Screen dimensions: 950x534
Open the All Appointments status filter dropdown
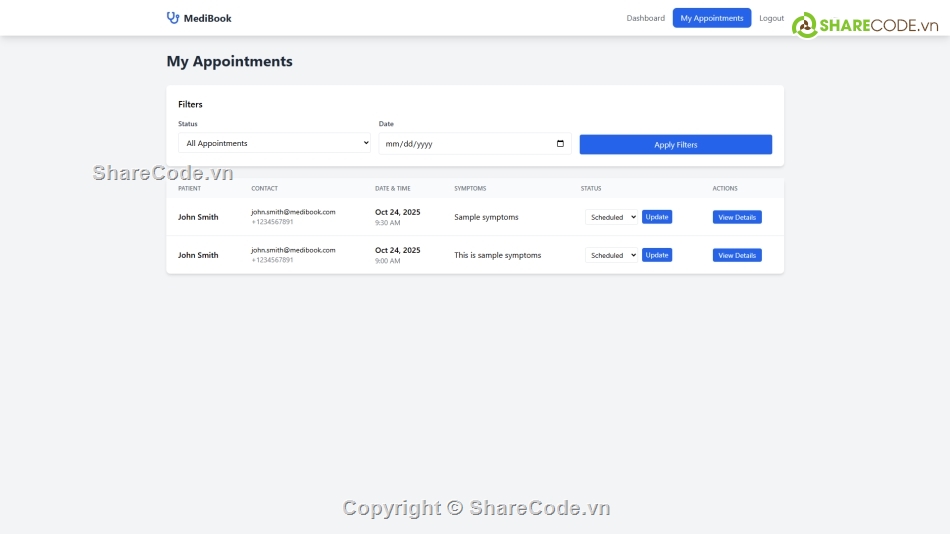tap(274, 144)
